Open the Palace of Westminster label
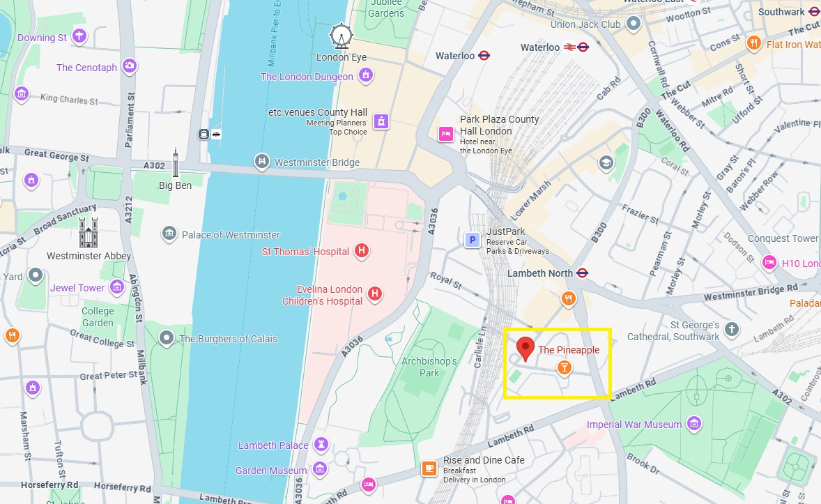The width and height of the screenshot is (821, 504). (x=231, y=235)
